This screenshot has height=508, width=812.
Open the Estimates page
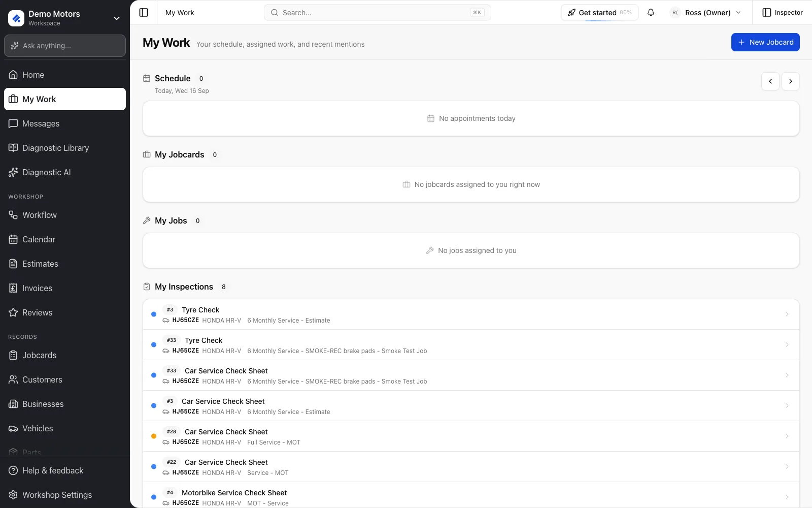point(65,264)
